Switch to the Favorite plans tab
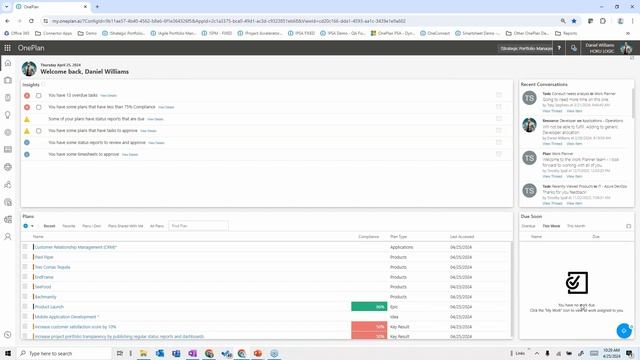This screenshot has width=640, height=360. point(69,226)
